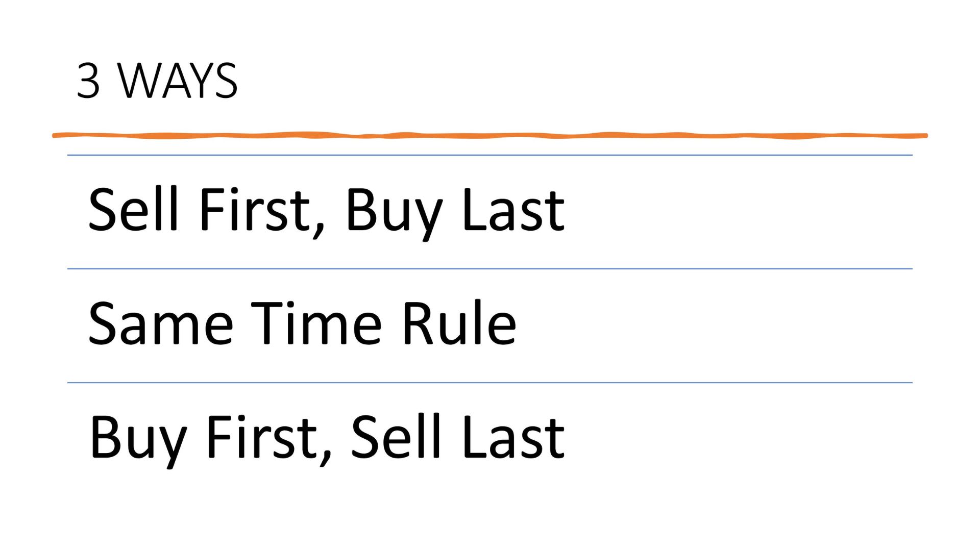Image resolution: width=980 pixels, height=551 pixels.
Task: Select the word Rule in Same Time Rule
Action: click(459, 323)
